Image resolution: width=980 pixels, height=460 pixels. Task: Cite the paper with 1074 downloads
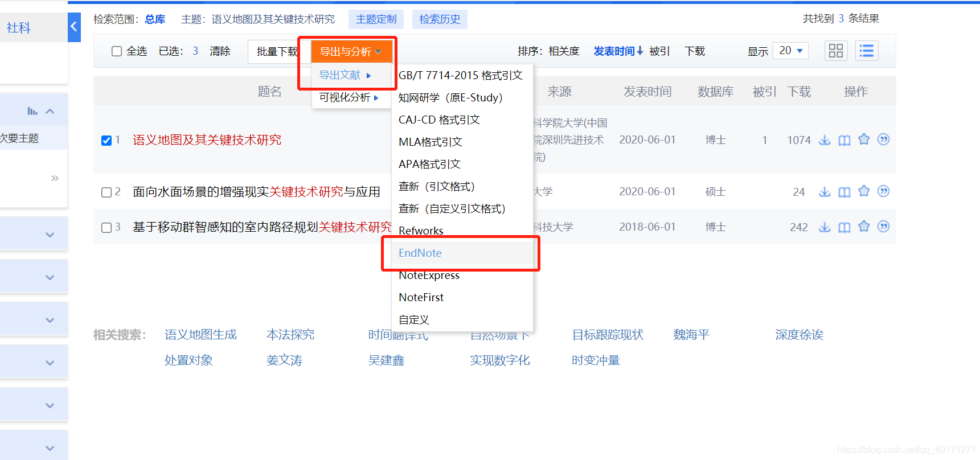[883, 139]
